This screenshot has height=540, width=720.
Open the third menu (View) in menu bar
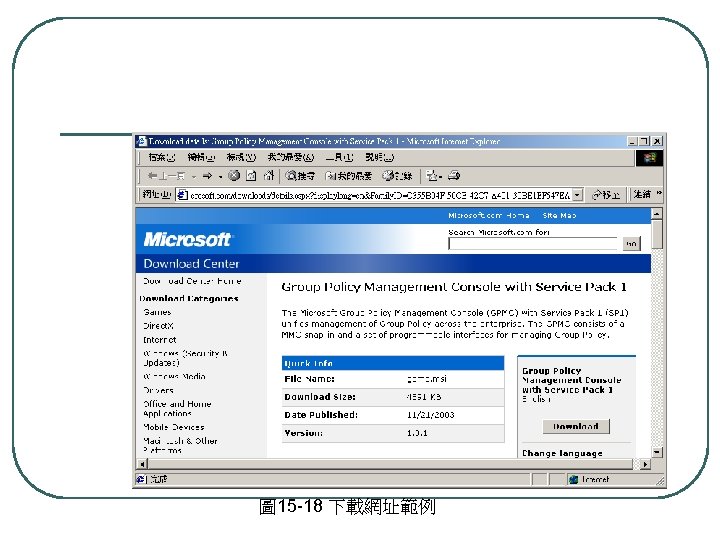(x=241, y=157)
